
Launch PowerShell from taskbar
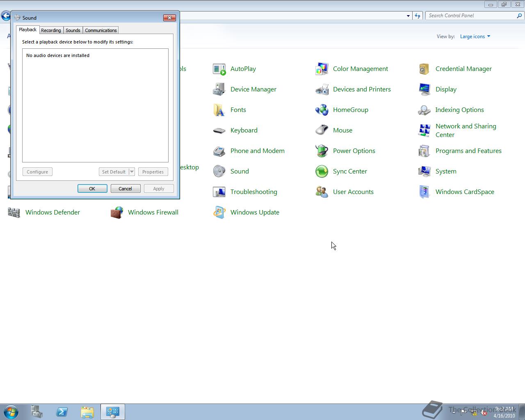pyautogui.click(x=62, y=412)
